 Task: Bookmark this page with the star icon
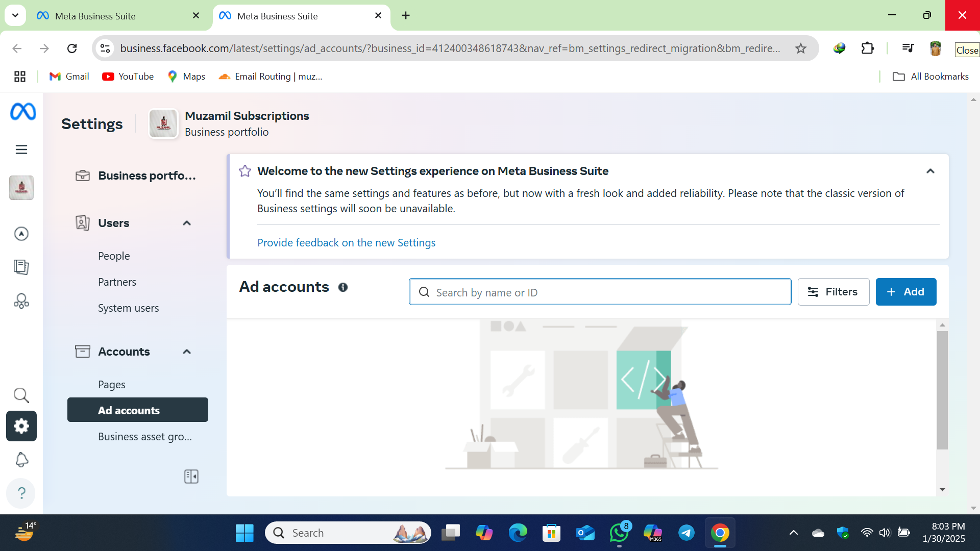coord(801,48)
